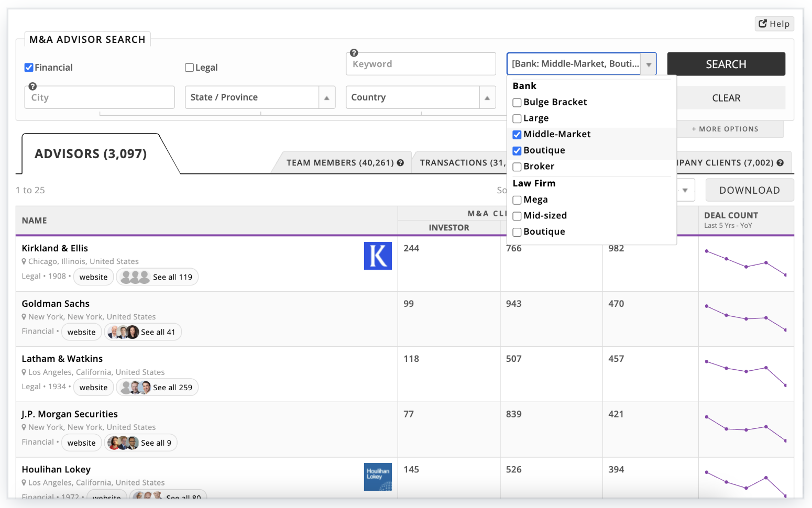Open Goldman Sachs team member avatars
Screen dimensions: 812x508
click(123, 332)
